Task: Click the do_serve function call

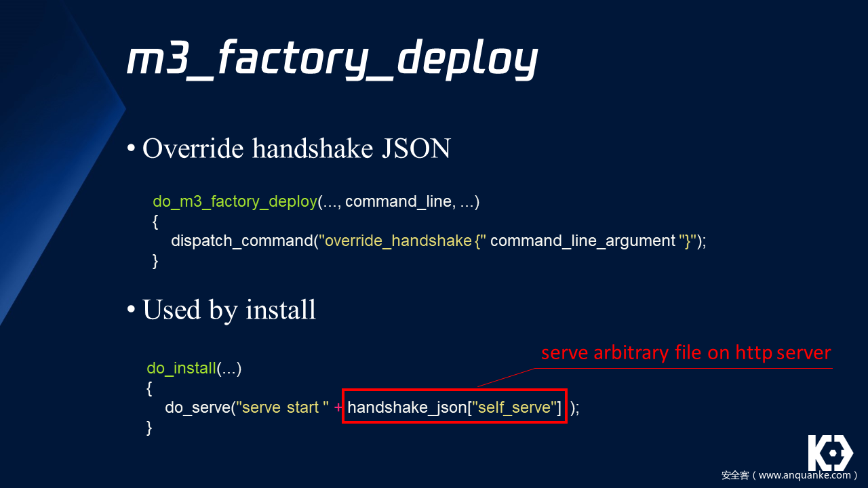Action: pos(197,407)
